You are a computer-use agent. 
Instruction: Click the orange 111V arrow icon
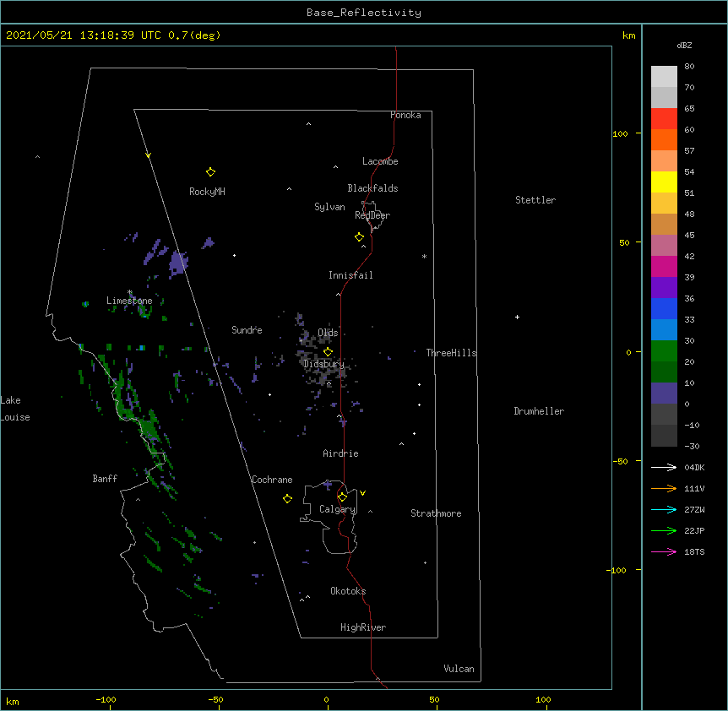tap(664, 488)
